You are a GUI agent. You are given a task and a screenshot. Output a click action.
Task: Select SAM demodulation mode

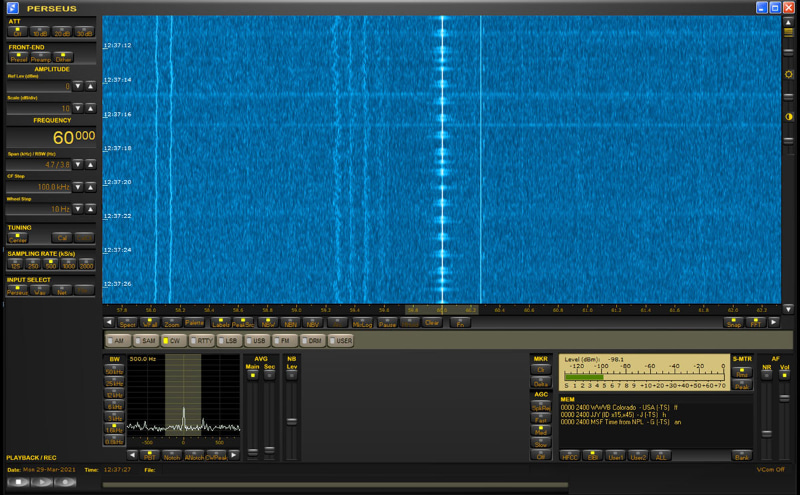tap(146, 340)
